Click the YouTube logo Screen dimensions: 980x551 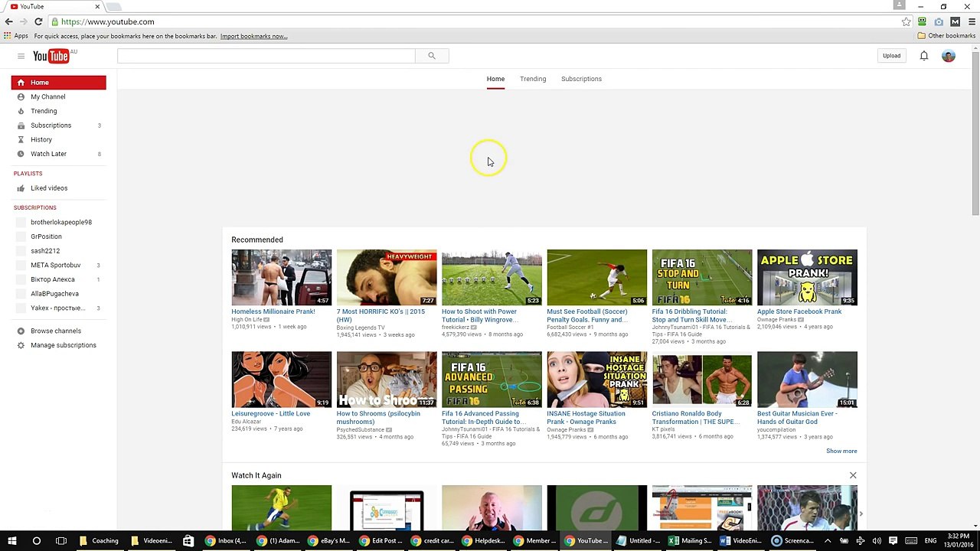[x=52, y=56]
